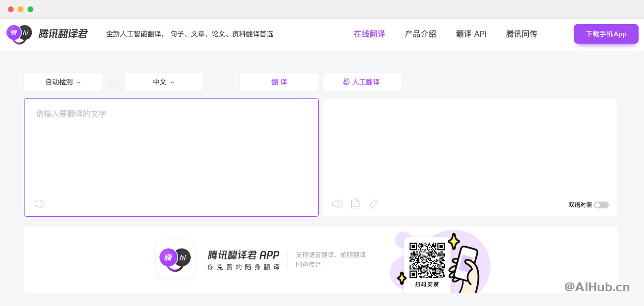Play audio of the translated text
This screenshot has height=306, width=644.
[x=337, y=204]
